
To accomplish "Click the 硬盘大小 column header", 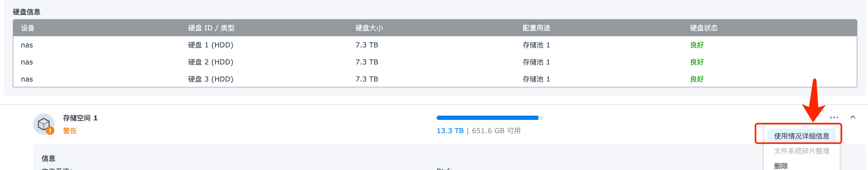I will [369, 28].
